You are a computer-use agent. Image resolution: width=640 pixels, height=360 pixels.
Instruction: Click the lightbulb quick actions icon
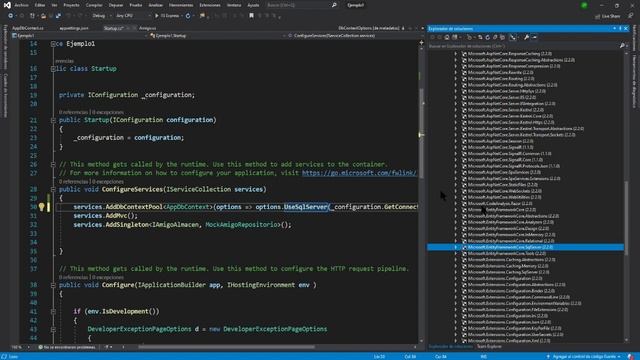41,207
